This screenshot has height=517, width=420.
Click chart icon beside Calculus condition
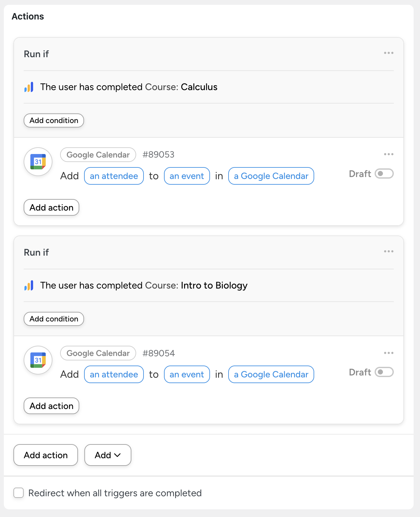[x=29, y=87]
